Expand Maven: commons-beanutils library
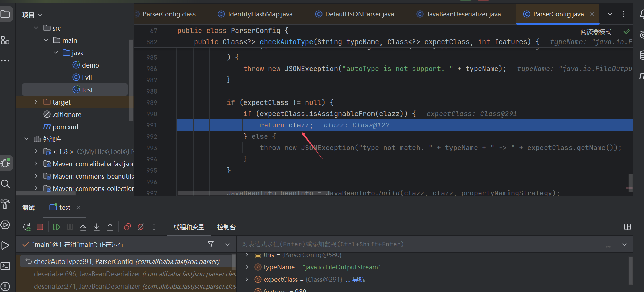Viewport: 644px width, 292px height. pos(36,176)
